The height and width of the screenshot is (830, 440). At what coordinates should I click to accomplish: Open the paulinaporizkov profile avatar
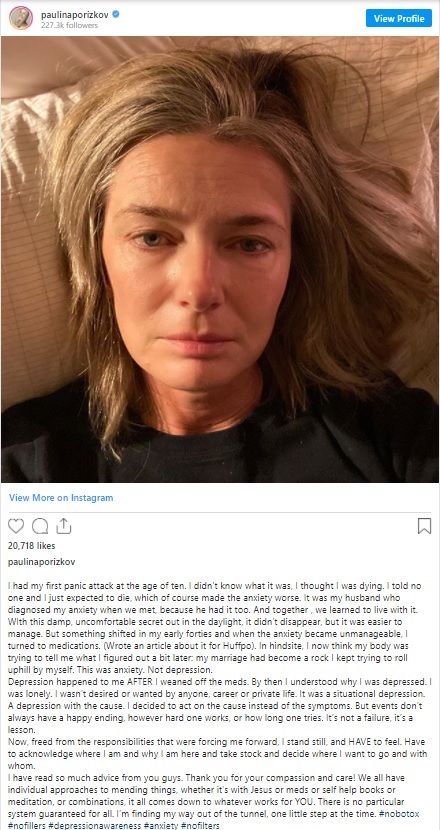(21, 18)
